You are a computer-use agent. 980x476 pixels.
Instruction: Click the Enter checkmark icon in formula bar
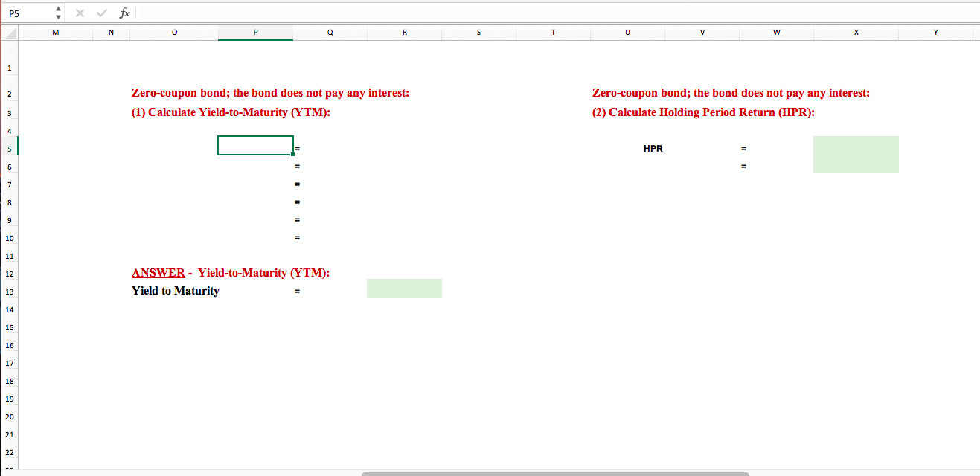pos(101,12)
